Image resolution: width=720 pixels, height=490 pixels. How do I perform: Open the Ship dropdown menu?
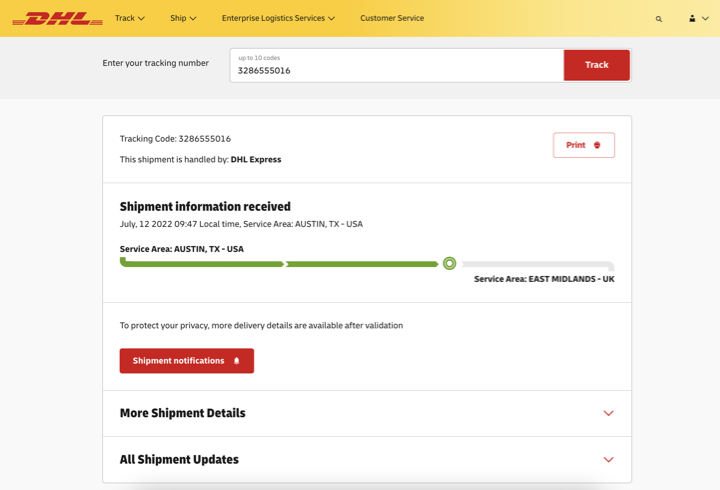tap(183, 18)
